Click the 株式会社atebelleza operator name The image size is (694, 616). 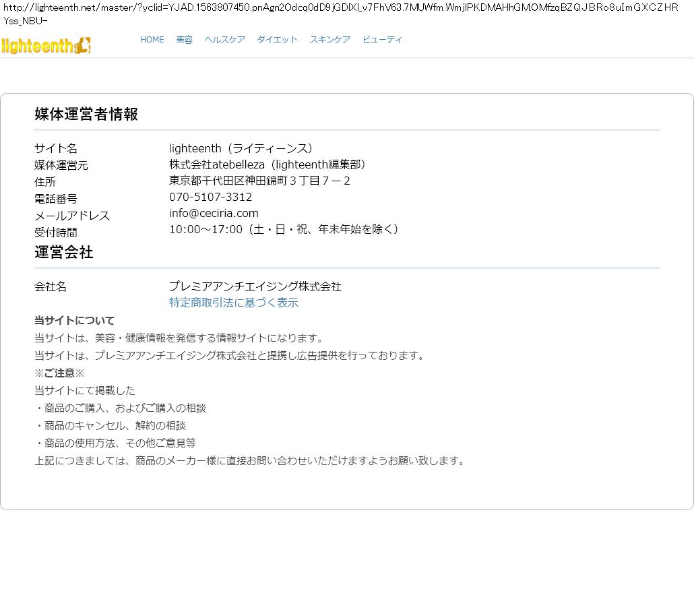(268, 165)
